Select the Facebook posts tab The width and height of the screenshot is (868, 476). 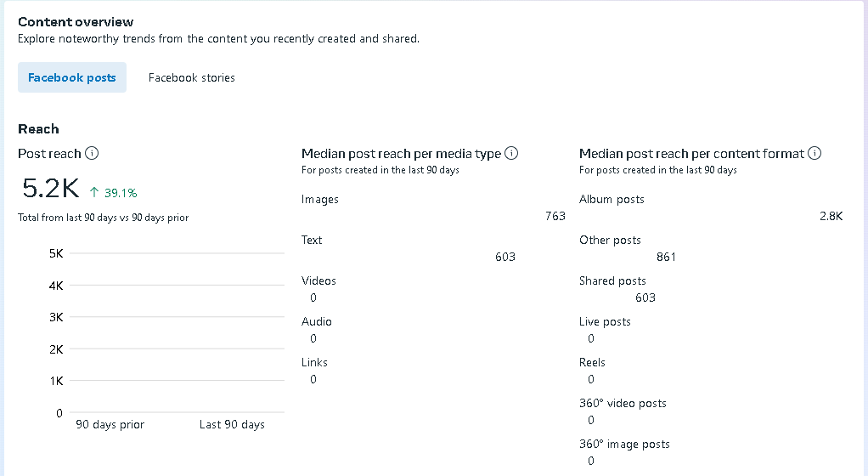72,77
